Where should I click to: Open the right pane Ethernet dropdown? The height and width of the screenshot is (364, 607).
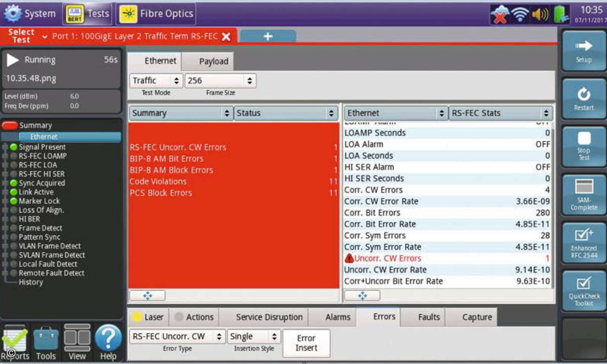396,113
